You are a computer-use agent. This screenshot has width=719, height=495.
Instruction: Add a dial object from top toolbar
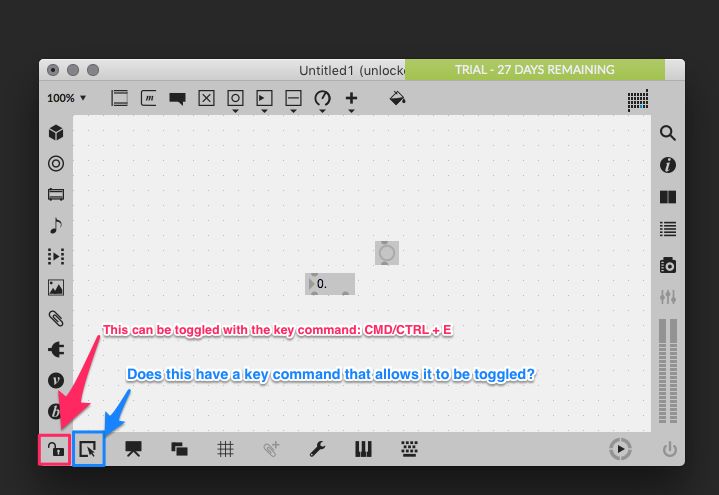coord(322,98)
